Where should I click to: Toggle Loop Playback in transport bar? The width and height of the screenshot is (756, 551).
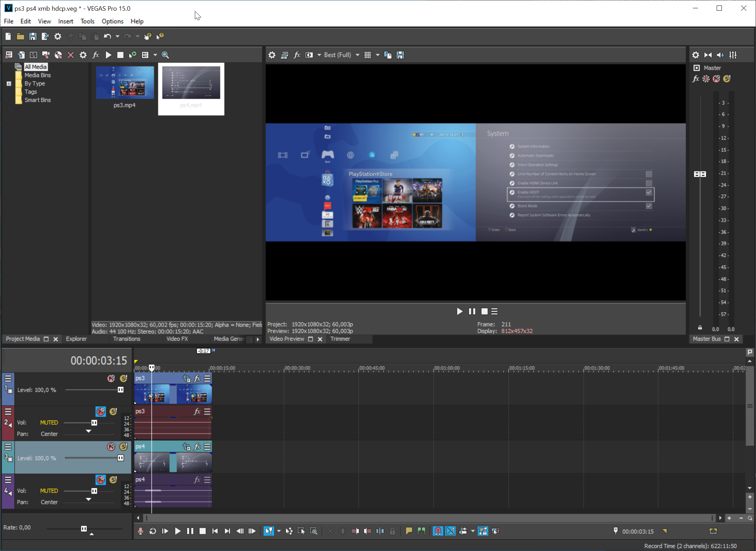[153, 531]
